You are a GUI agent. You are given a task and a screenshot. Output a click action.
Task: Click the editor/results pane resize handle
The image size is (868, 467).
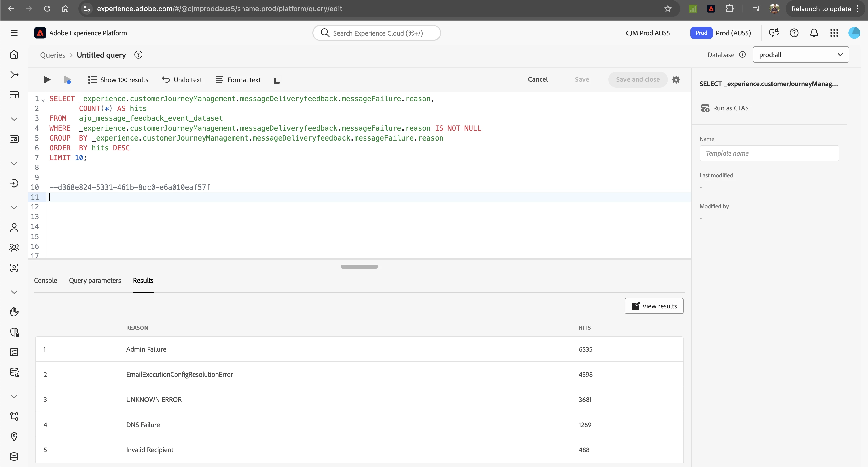(359, 266)
